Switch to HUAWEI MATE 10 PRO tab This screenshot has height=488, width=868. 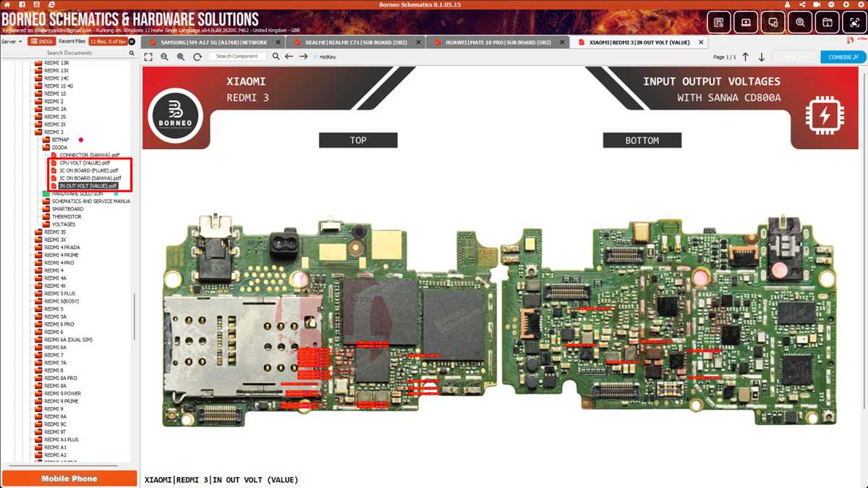497,43
